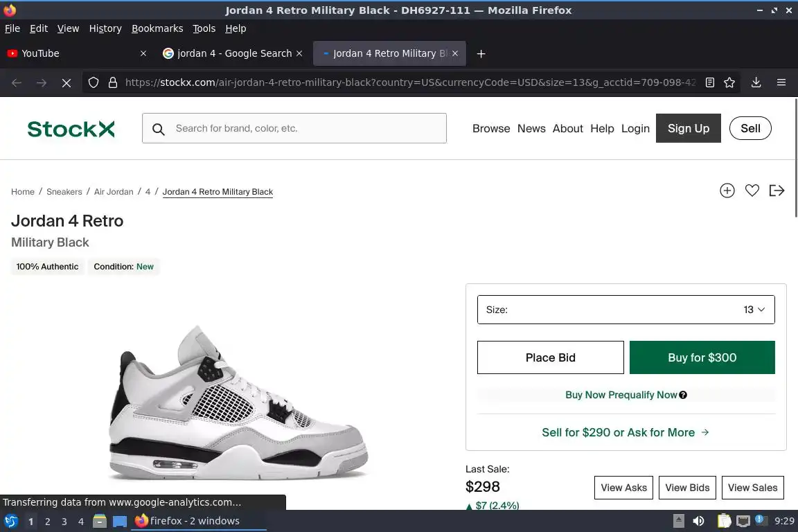This screenshot has width=798, height=532.
Task: Click Air Jordan breadcrumb link
Action: tap(114, 192)
